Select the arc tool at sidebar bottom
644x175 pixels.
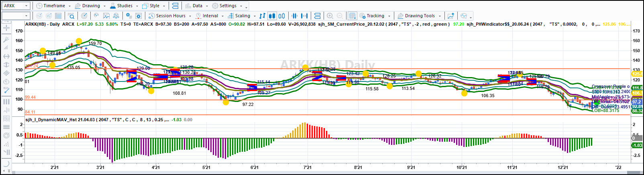[x=6, y=163]
